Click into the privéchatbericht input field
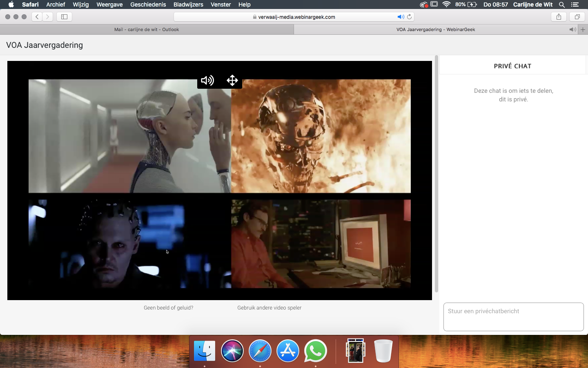Screen dimensions: 588x368 (514, 317)
